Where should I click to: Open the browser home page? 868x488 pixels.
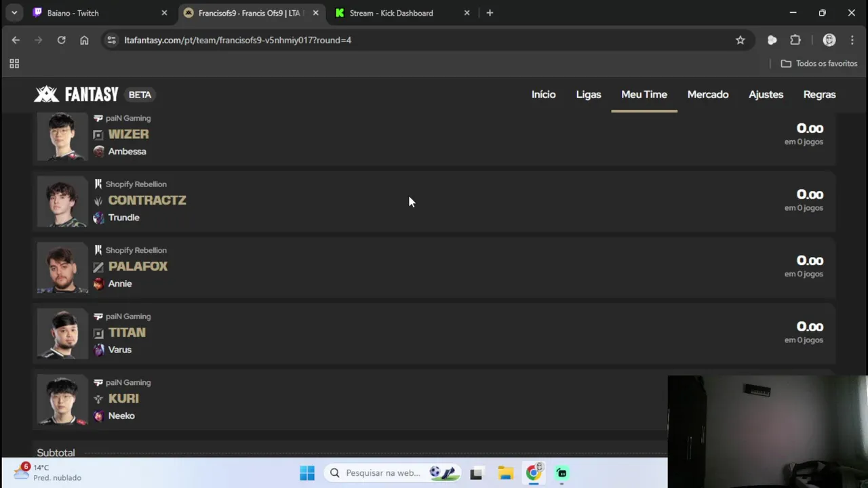coord(84,40)
